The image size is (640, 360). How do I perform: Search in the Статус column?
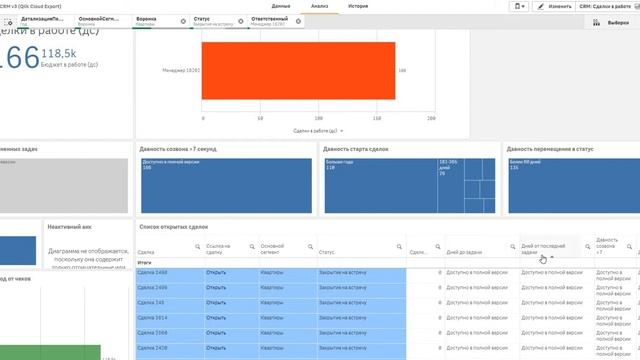pyautogui.click(x=399, y=247)
